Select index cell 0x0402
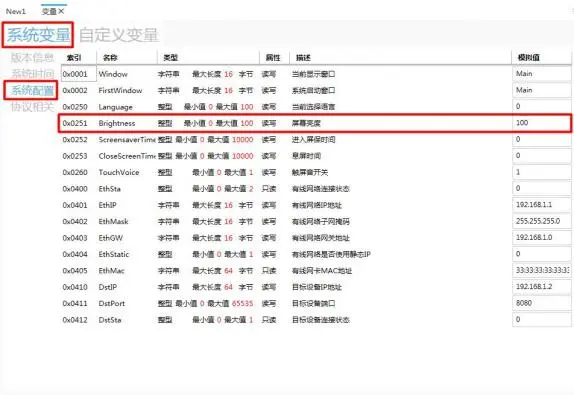 (x=75, y=221)
